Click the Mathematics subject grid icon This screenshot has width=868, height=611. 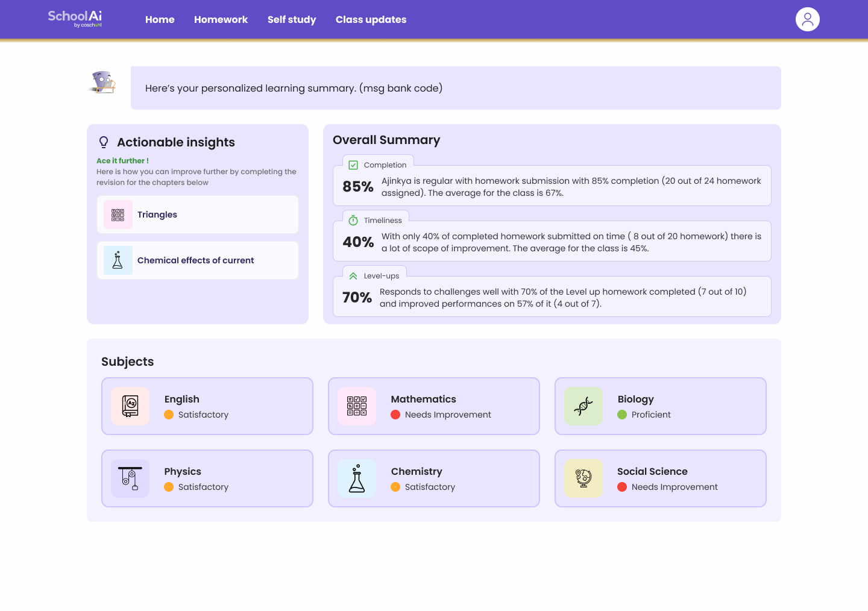click(x=357, y=406)
